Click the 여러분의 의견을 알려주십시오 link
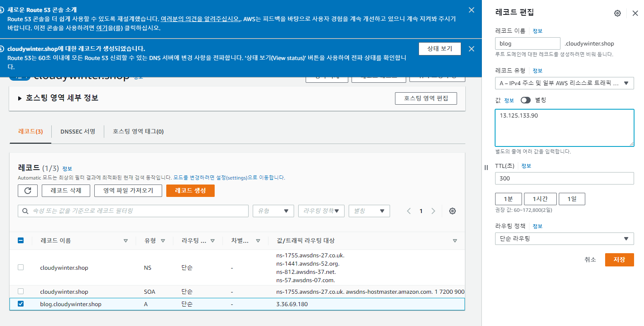Screen dimensions: 644x326 200,19
